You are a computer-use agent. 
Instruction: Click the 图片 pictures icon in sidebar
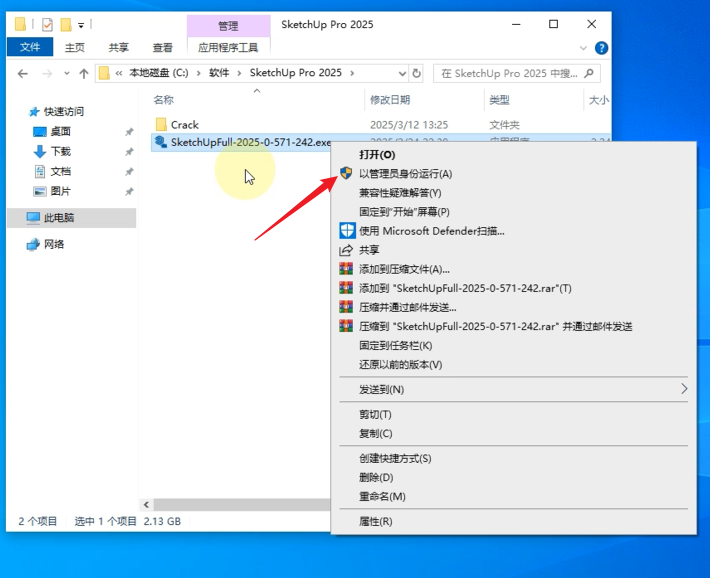click(40, 191)
